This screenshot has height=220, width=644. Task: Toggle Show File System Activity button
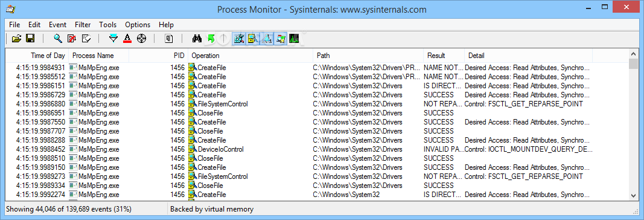tap(252, 39)
